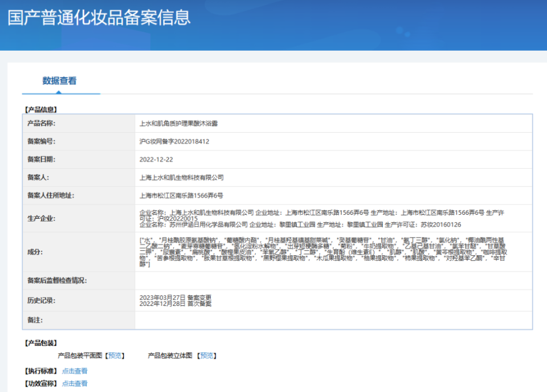Click 点击查看 next to 执行标准
The height and width of the screenshot is (392, 547).
point(75,370)
